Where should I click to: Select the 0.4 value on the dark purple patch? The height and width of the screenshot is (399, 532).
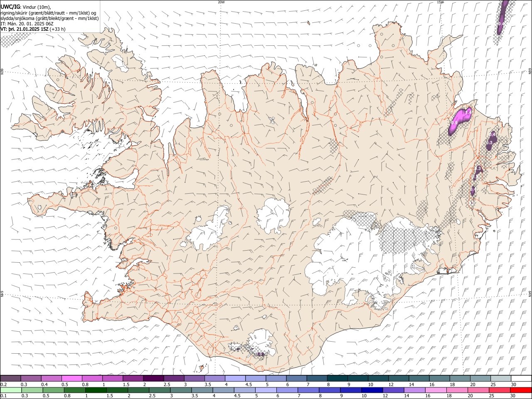(x=493, y=135)
